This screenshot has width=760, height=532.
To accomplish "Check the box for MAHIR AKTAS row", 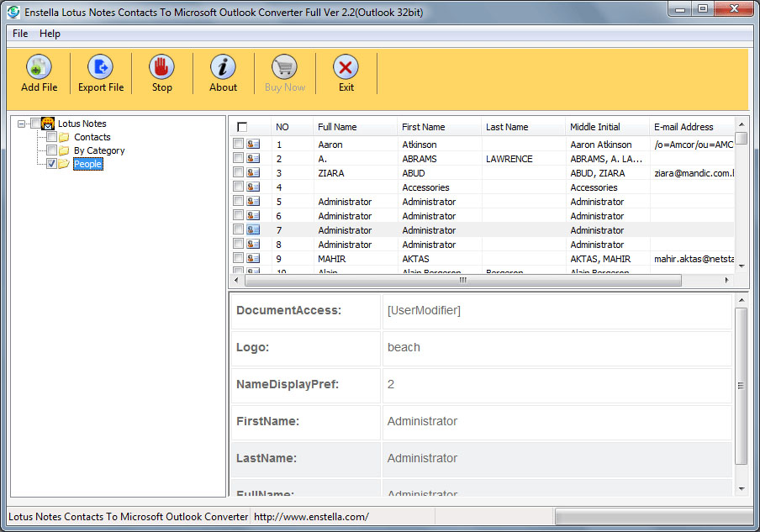I will click(238, 258).
